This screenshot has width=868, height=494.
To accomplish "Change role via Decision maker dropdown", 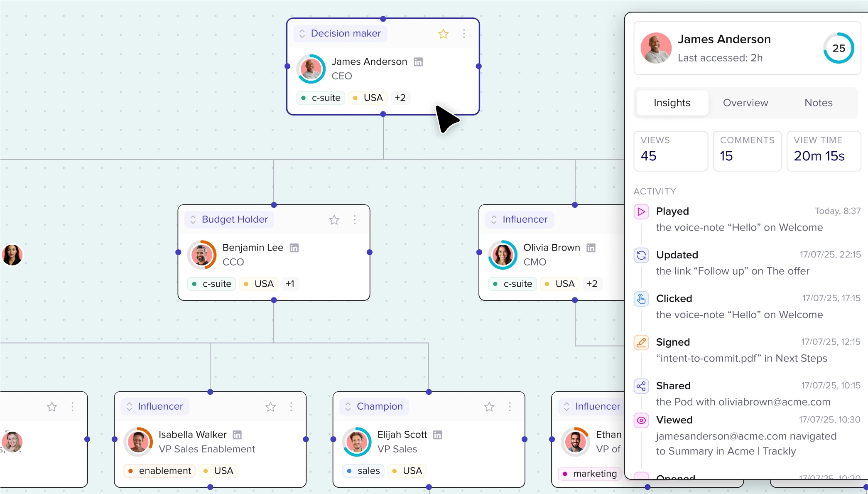I will coord(341,33).
